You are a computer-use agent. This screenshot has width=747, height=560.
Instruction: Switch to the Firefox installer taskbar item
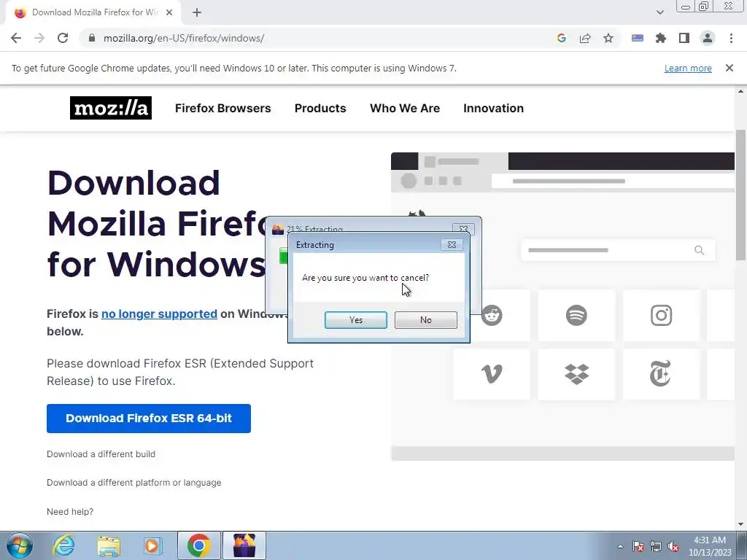pos(244,545)
